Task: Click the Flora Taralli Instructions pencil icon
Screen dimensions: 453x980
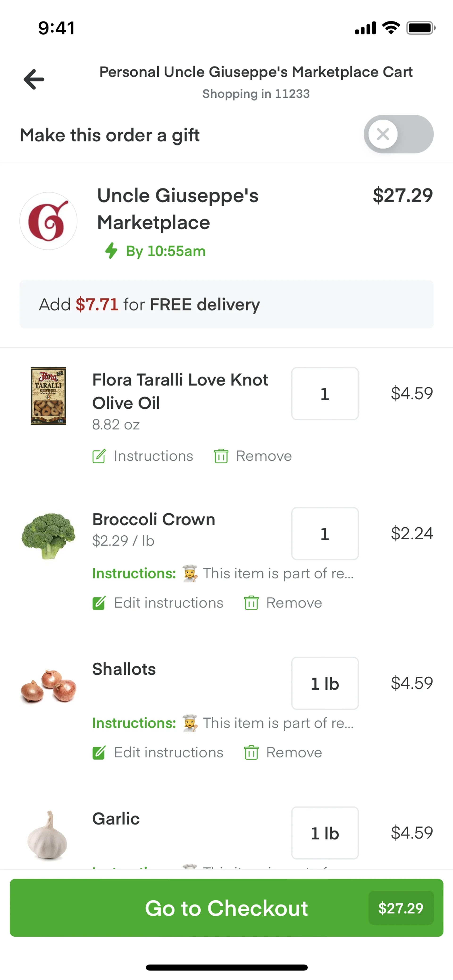Action: [99, 456]
